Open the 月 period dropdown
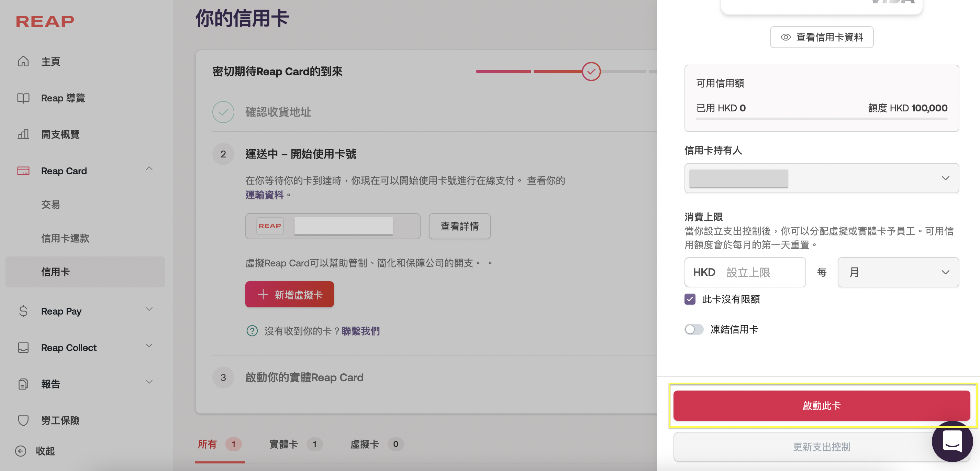 pyautogui.click(x=898, y=272)
